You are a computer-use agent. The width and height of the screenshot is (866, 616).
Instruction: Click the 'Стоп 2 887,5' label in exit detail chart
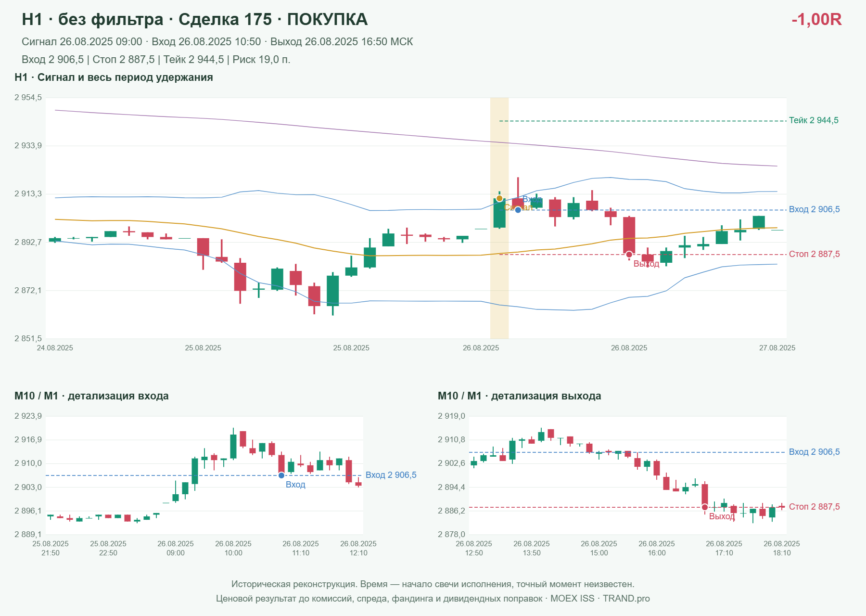pyautogui.click(x=815, y=507)
